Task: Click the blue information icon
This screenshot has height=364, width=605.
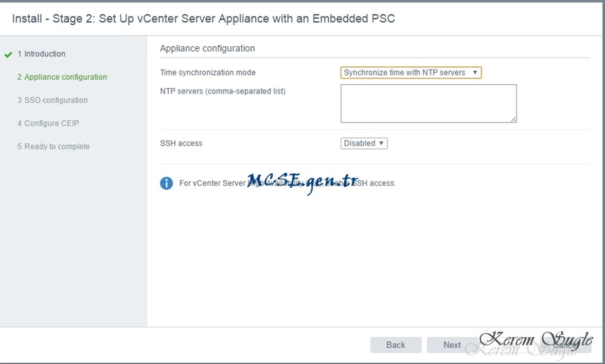Action: point(166,183)
